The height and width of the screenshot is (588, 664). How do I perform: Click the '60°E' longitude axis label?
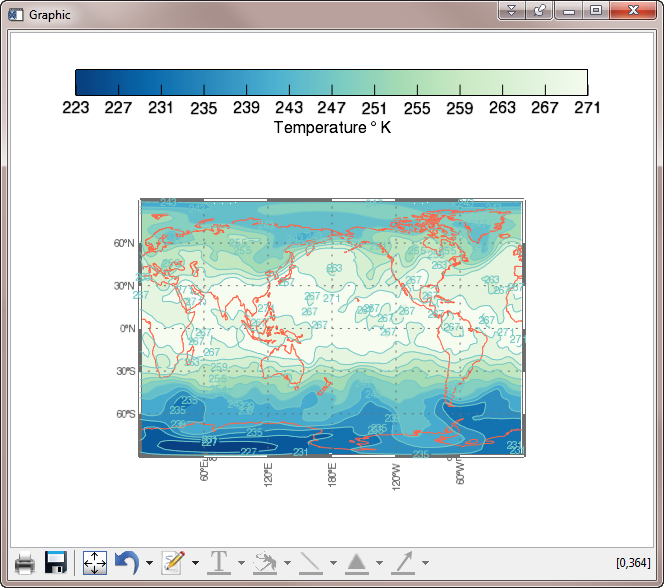click(x=204, y=471)
